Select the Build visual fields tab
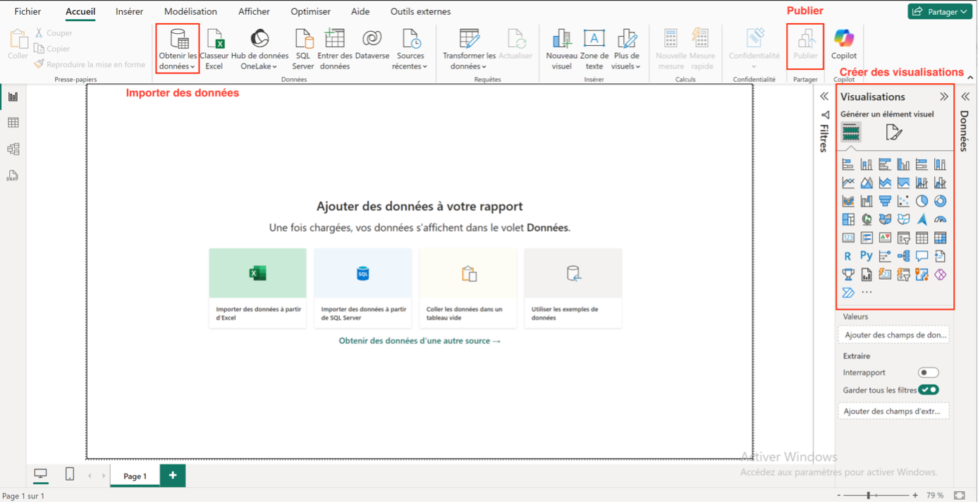 tap(851, 132)
